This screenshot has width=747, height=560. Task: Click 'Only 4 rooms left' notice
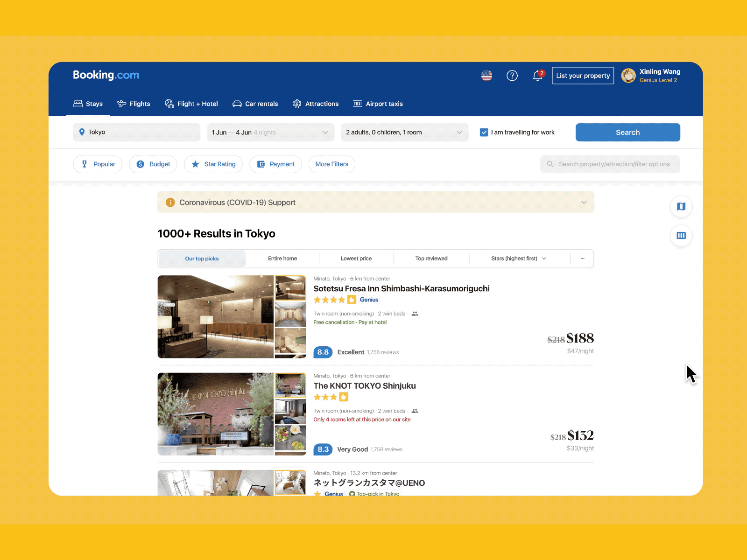[x=362, y=420]
